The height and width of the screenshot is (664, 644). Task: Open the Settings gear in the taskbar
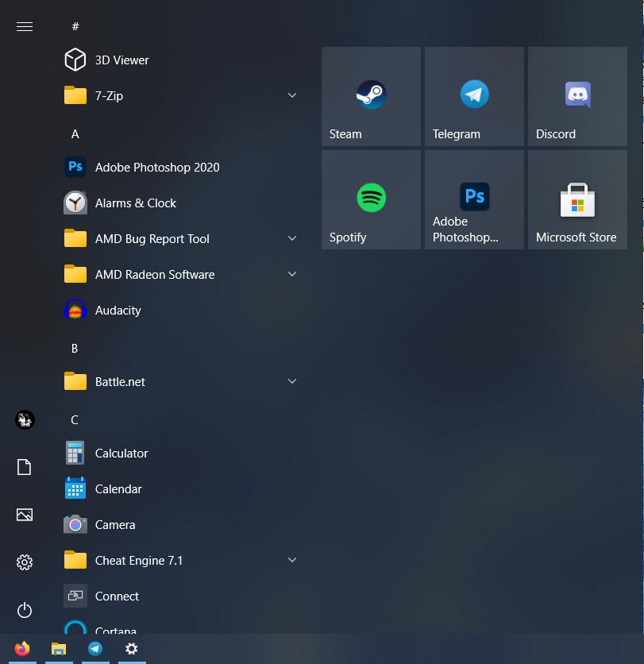coord(132,648)
